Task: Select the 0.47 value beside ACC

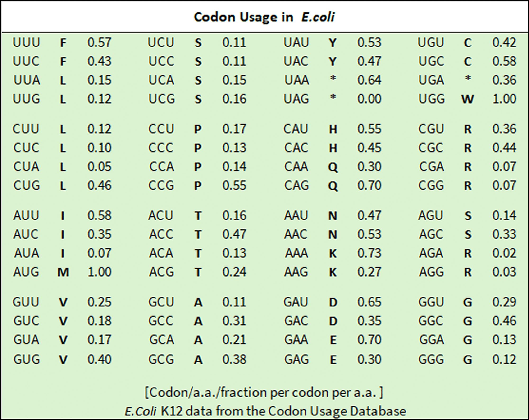Action: (x=234, y=234)
